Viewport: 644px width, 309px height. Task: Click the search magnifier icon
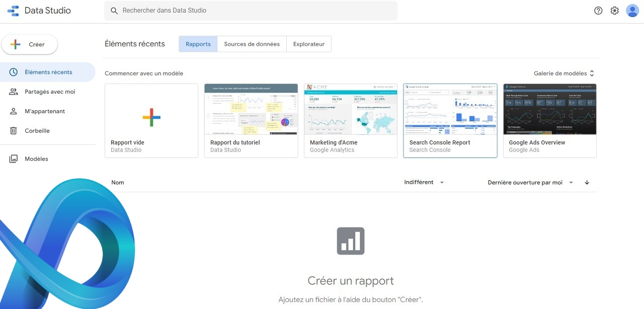(114, 11)
